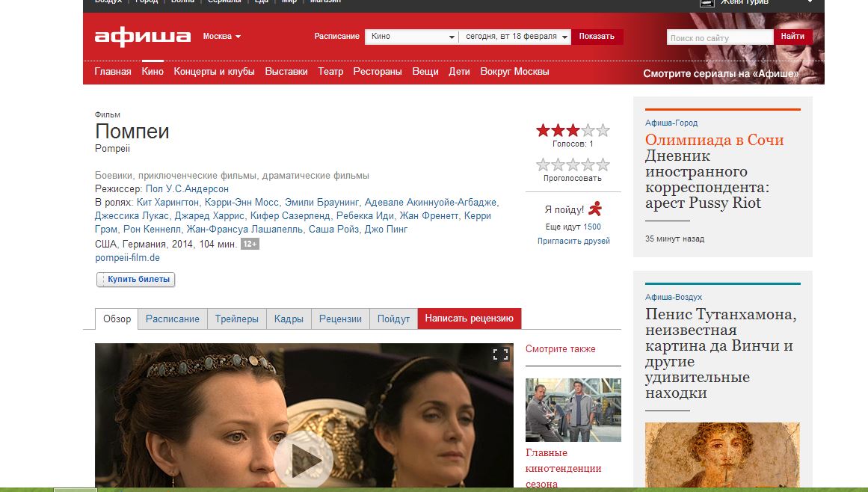Open actor link Джессика Лукас
868x492 pixels.
132,216
